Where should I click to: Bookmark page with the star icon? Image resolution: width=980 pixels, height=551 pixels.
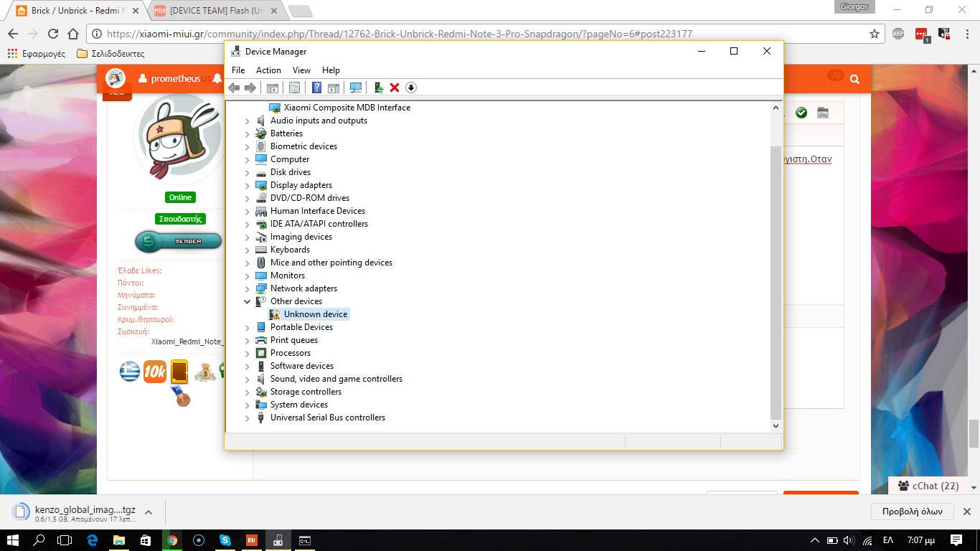(x=874, y=34)
